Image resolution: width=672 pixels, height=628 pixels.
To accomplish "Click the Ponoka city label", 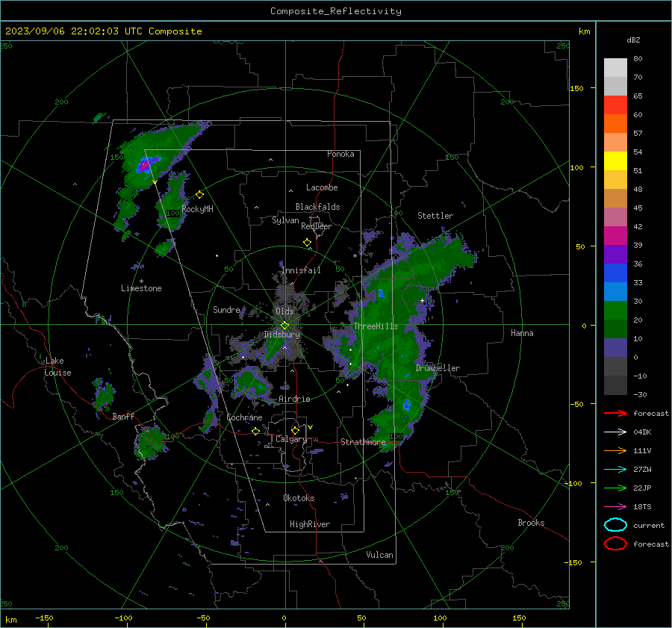I will pos(340,154).
